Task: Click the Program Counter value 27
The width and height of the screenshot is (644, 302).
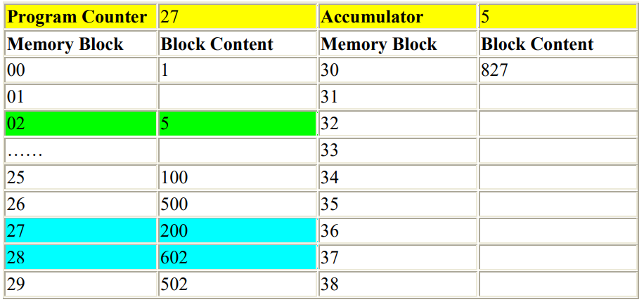Action: (x=238, y=17)
